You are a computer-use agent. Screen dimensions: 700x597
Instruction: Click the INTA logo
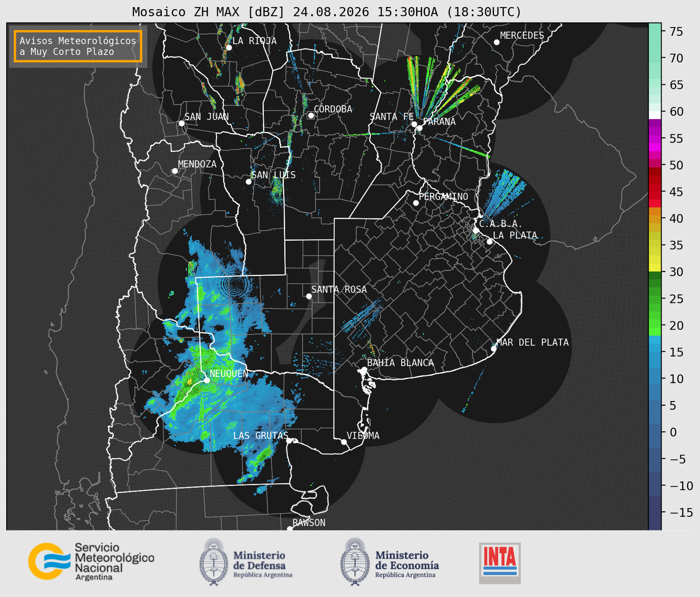500,563
